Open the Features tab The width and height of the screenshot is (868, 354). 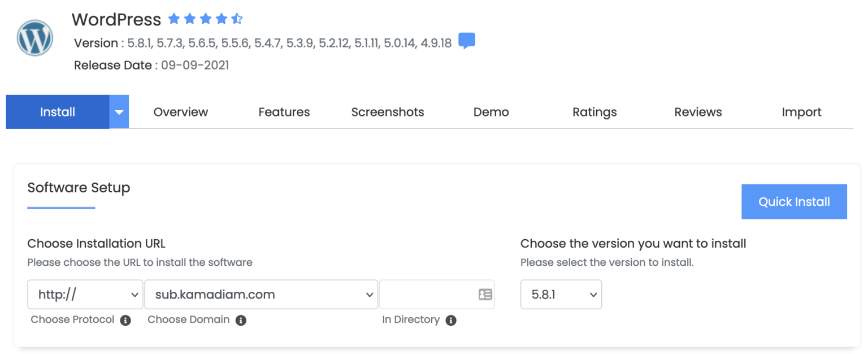[284, 112]
